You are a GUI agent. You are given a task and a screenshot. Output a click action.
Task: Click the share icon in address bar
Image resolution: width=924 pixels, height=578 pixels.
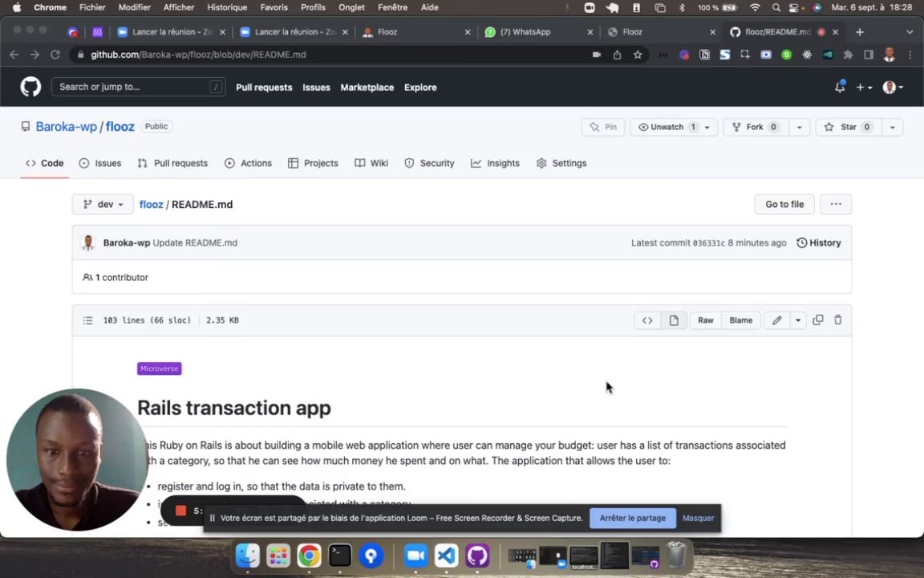click(x=617, y=55)
